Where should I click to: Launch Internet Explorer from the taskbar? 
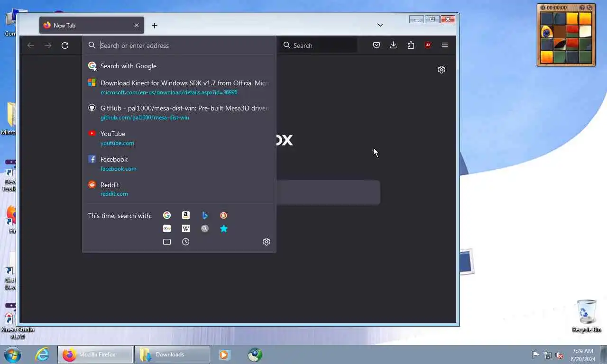point(42,355)
